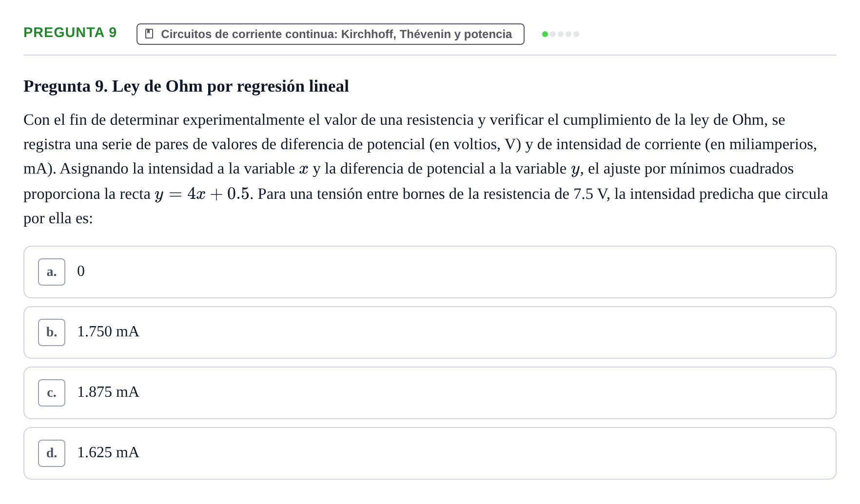Select answer option b. 1.750 mA

click(430, 332)
